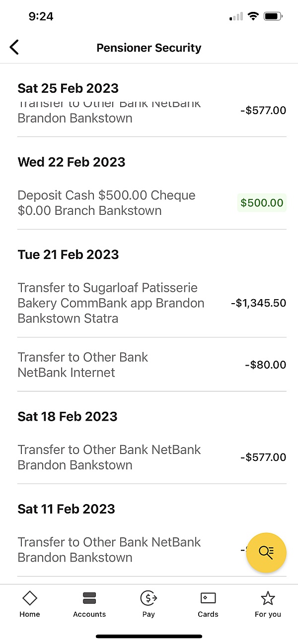Image resolution: width=298 pixels, height=644 pixels.
Task: Open the Deposit Cash $500.00 transaction
Action: (106, 202)
